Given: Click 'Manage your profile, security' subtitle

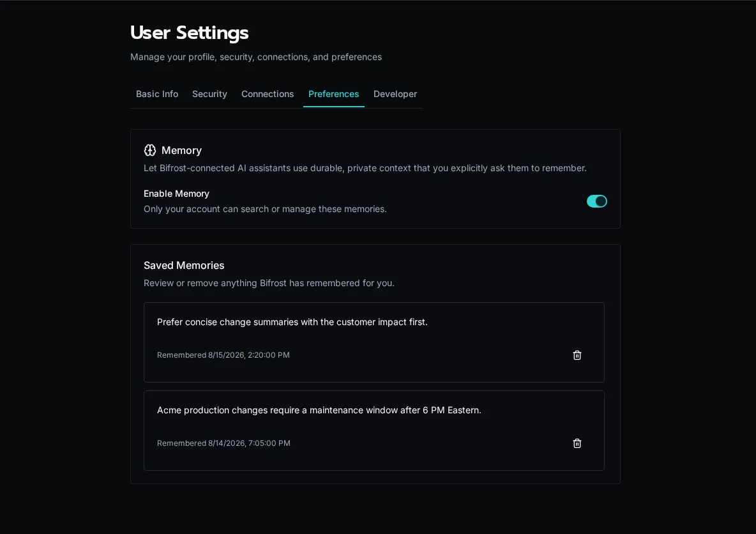Looking at the screenshot, I should 256,57.
